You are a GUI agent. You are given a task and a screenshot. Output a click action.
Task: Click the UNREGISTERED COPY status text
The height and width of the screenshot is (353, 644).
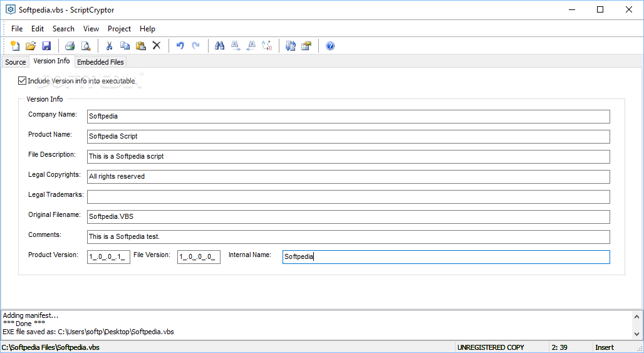coord(491,347)
